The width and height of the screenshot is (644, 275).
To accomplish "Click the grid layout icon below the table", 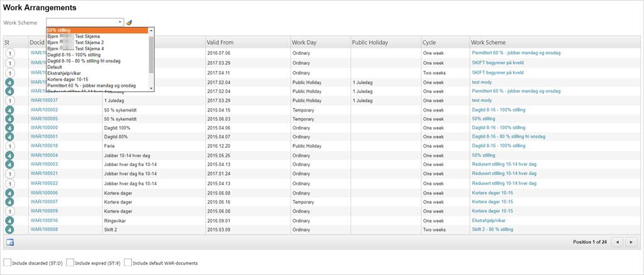I will point(10,242).
